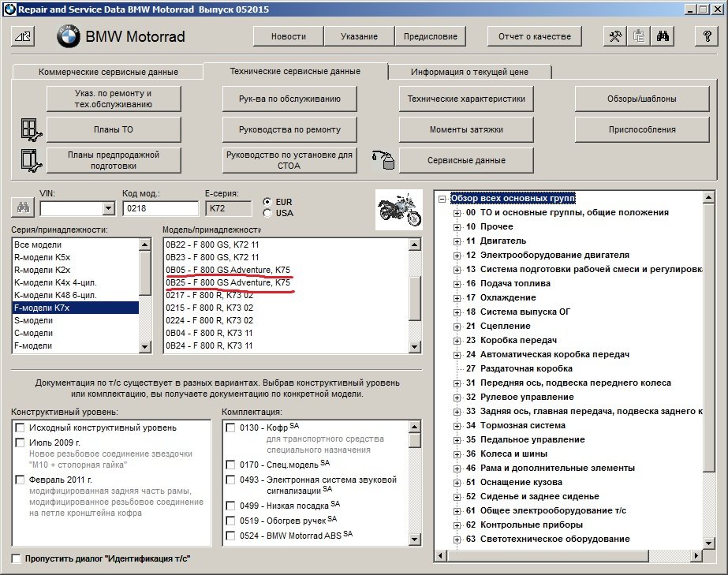Click the tools (hammer and wrench) icon

click(614, 36)
